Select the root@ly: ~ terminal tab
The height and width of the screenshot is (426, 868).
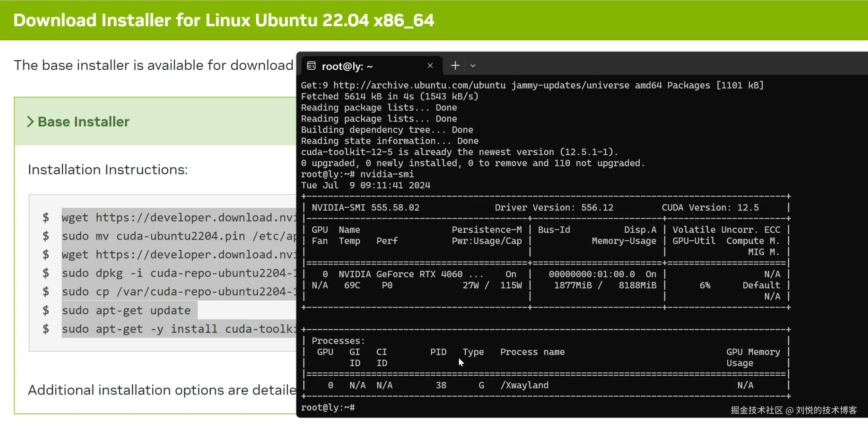[372, 66]
